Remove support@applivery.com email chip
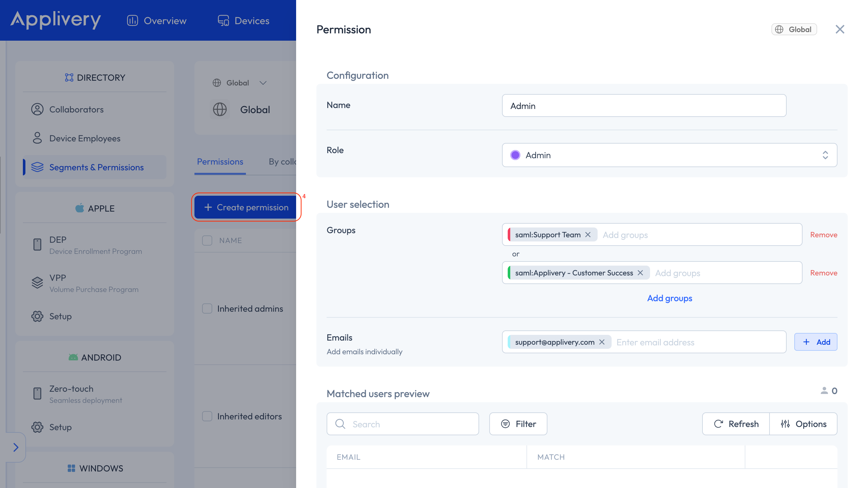This screenshot has width=868, height=488. pyautogui.click(x=602, y=342)
